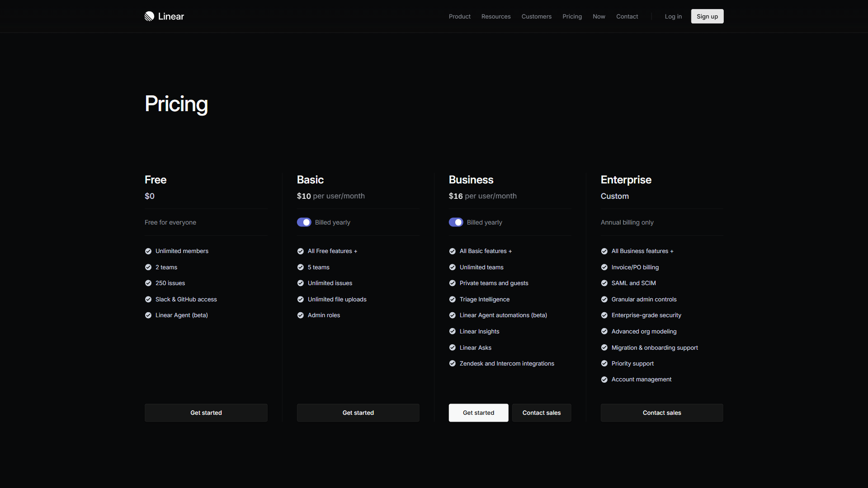This screenshot has height=488, width=868.
Task: Click checkmark icon beside Unlimited members
Action: point(148,251)
